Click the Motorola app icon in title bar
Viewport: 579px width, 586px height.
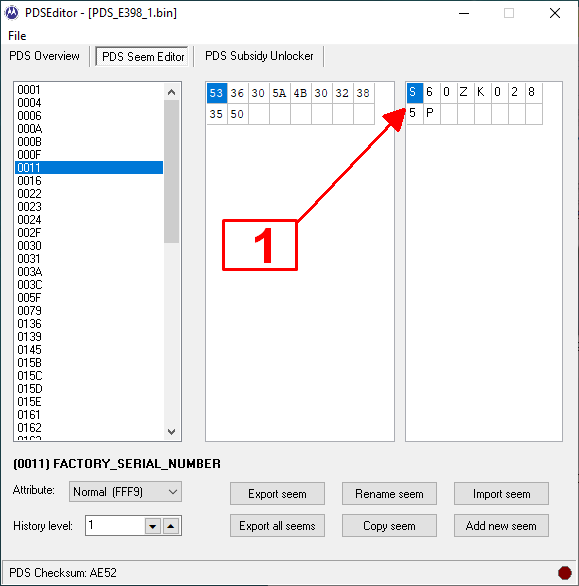12,13
